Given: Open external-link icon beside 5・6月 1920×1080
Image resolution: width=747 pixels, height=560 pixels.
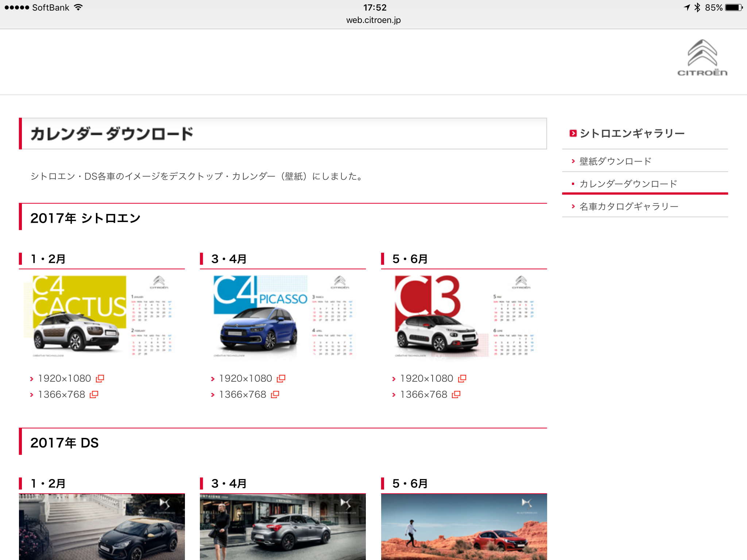Looking at the screenshot, I should click(462, 378).
